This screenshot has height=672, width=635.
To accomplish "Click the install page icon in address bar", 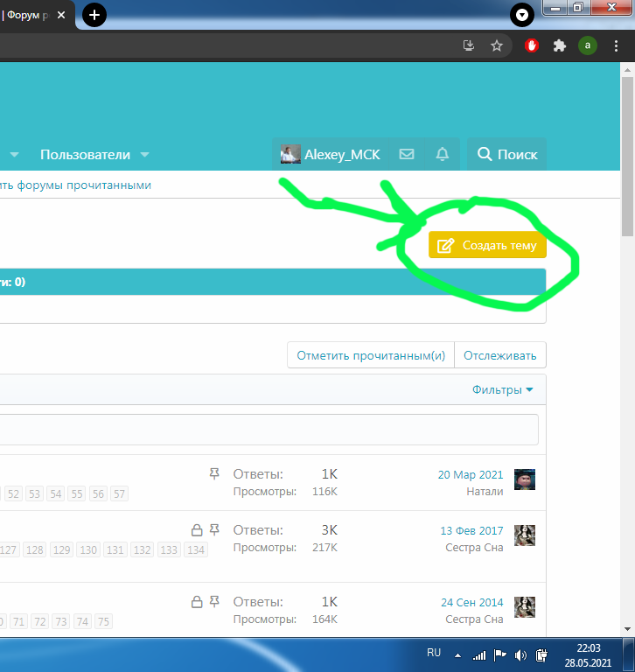I will tap(469, 45).
